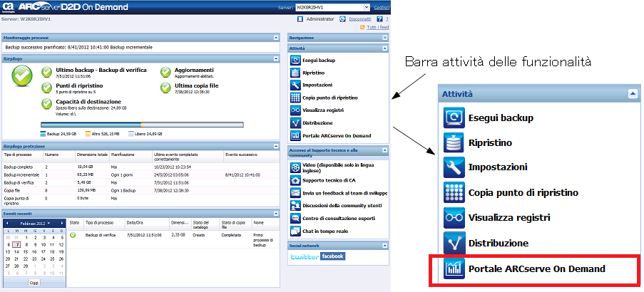This screenshot has width=644, height=292.
Task: Collapse the Eventi recenti panel
Action: (277, 214)
